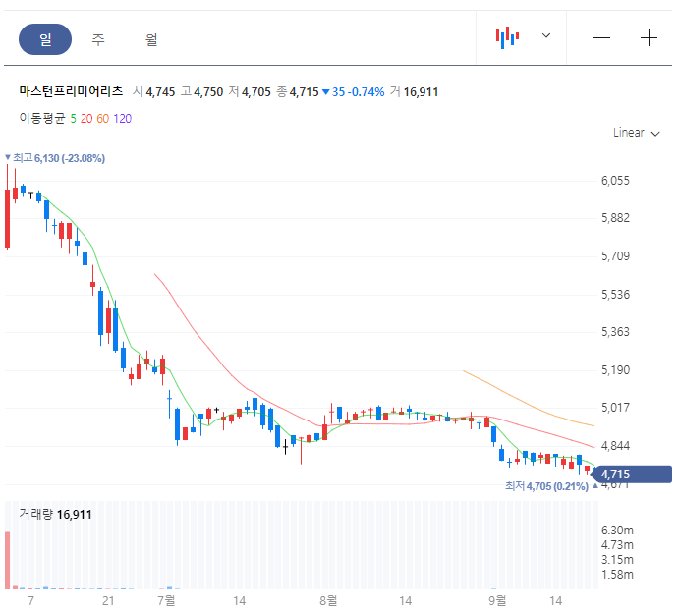Viewport: 678px width, 616px height.
Task: Toggle the 20-day moving average
Action: (x=86, y=119)
